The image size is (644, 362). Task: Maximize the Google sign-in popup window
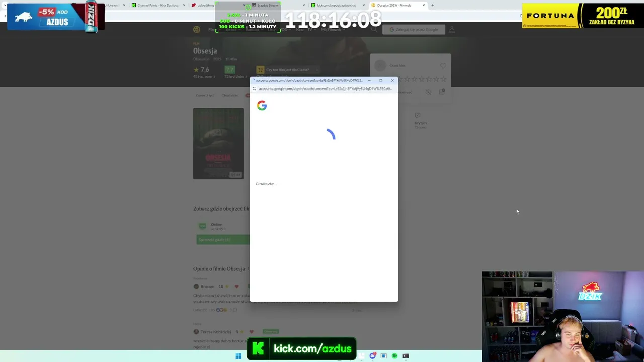point(381,80)
